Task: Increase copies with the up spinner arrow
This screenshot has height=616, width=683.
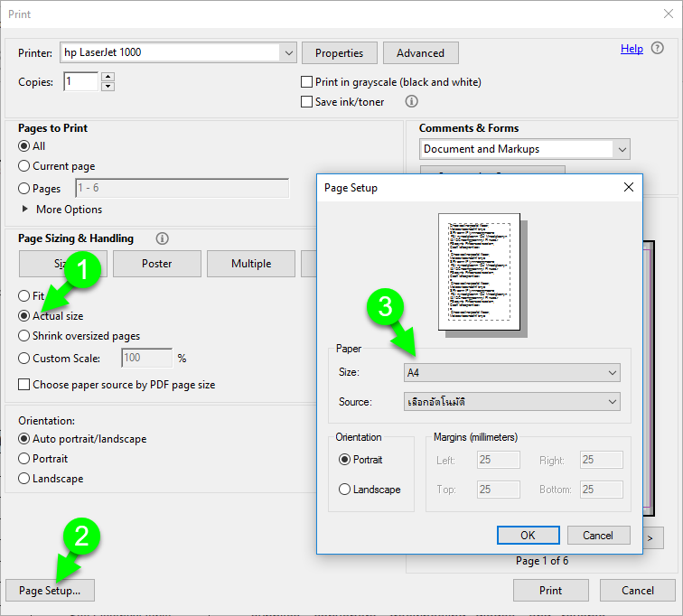Action: click(x=108, y=78)
